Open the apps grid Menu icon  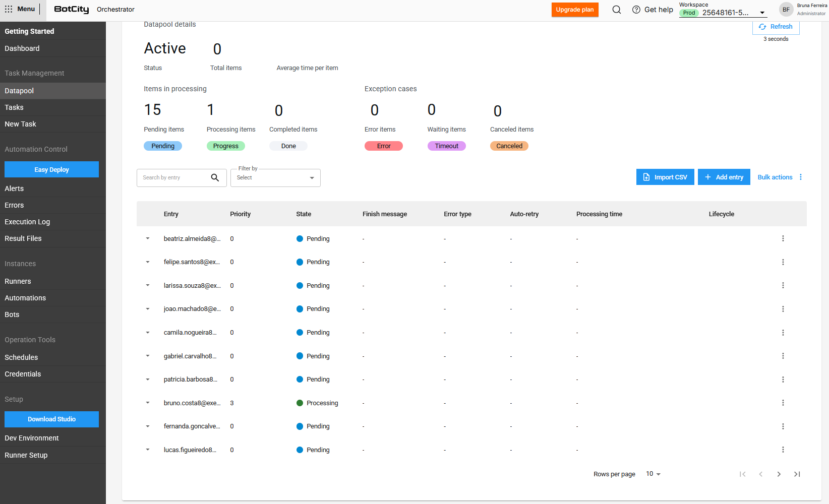click(9, 9)
